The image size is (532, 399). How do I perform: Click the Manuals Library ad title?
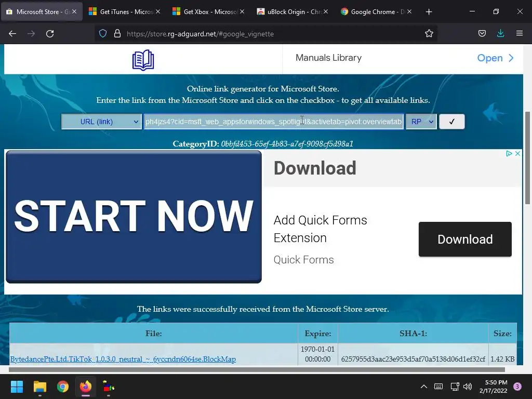click(328, 58)
